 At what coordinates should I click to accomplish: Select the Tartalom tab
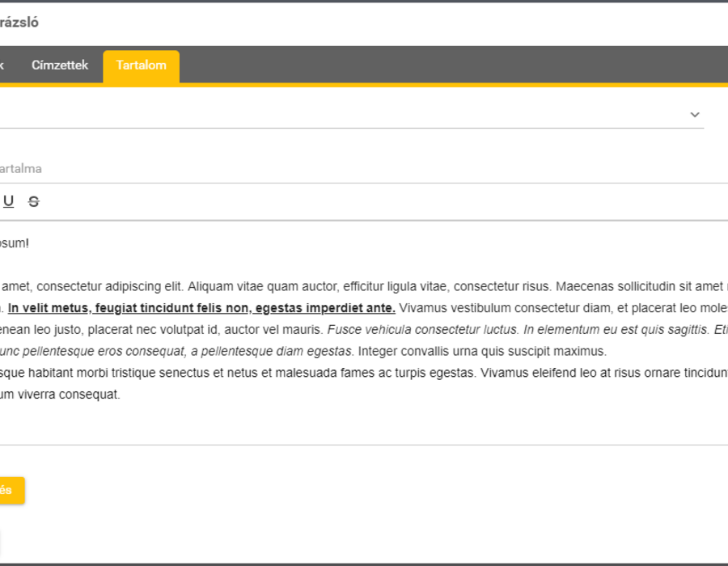[141, 65]
